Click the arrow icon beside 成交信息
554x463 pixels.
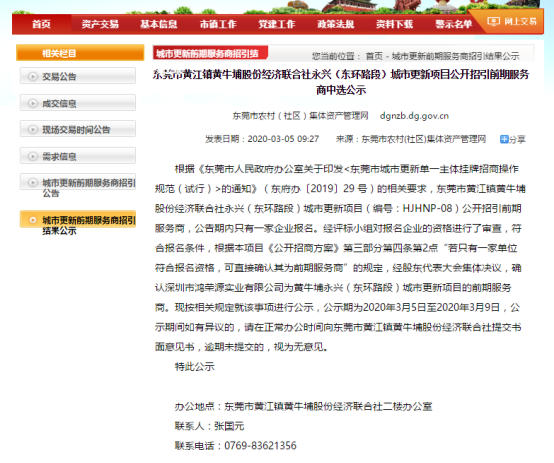(33, 103)
